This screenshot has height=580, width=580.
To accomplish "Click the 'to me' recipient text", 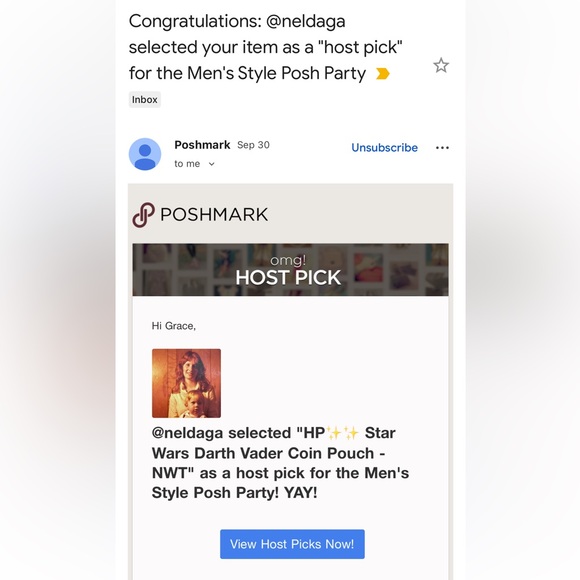I will click(187, 163).
